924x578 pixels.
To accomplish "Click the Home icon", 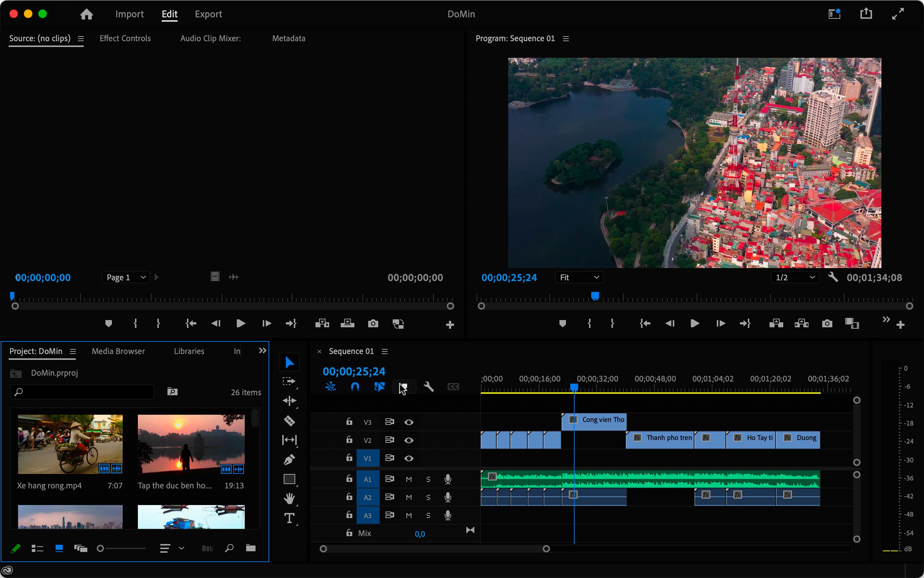I will coord(87,14).
